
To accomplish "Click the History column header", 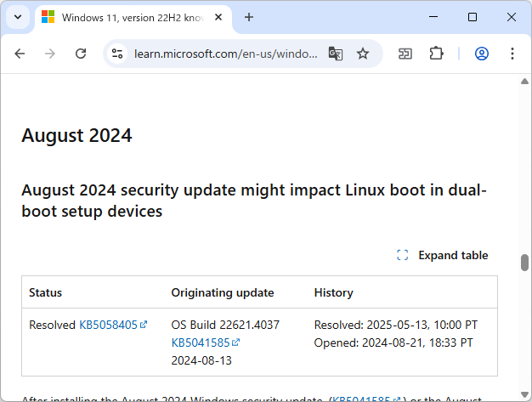I will pos(333,292).
